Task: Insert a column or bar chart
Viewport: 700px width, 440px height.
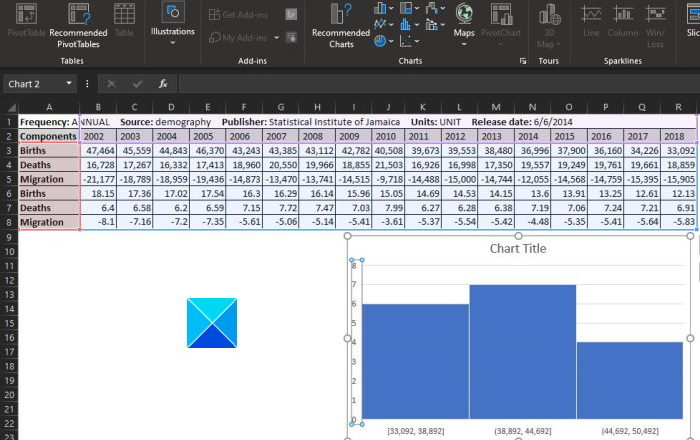Action: pos(380,8)
